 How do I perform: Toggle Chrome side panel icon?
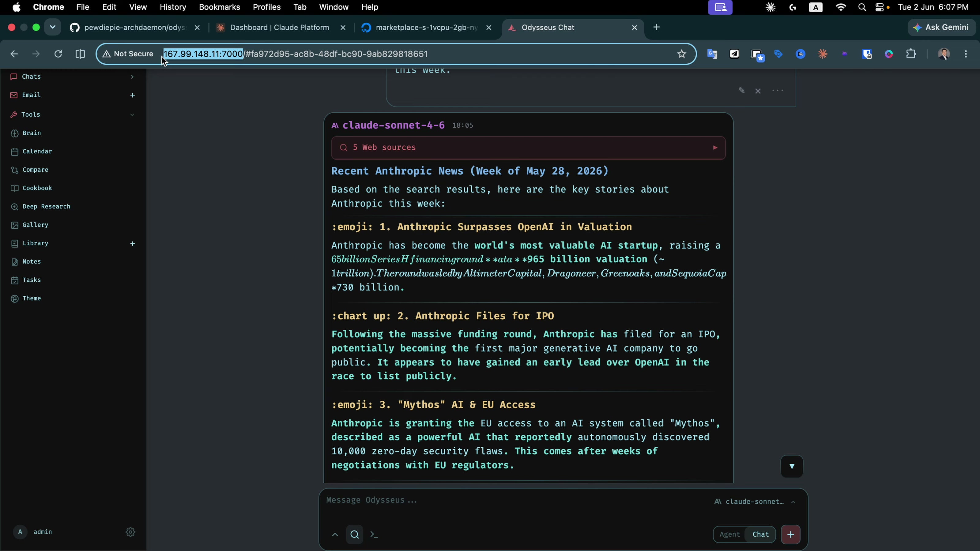pyautogui.click(x=80, y=54)
